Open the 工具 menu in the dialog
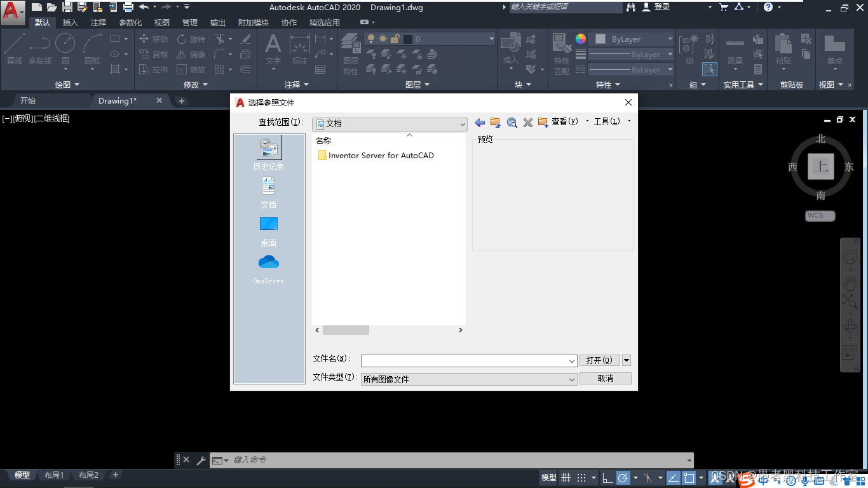The width and height of the screenshot is (868, 488). (x=607, y=121)
